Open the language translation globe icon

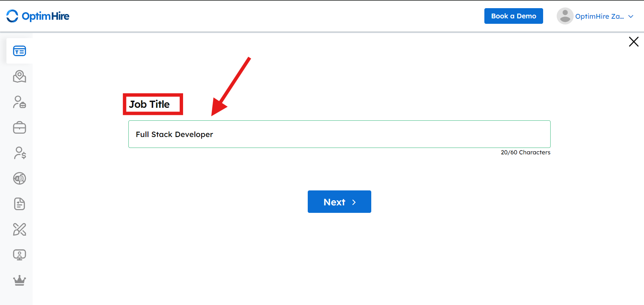(19, 179)
